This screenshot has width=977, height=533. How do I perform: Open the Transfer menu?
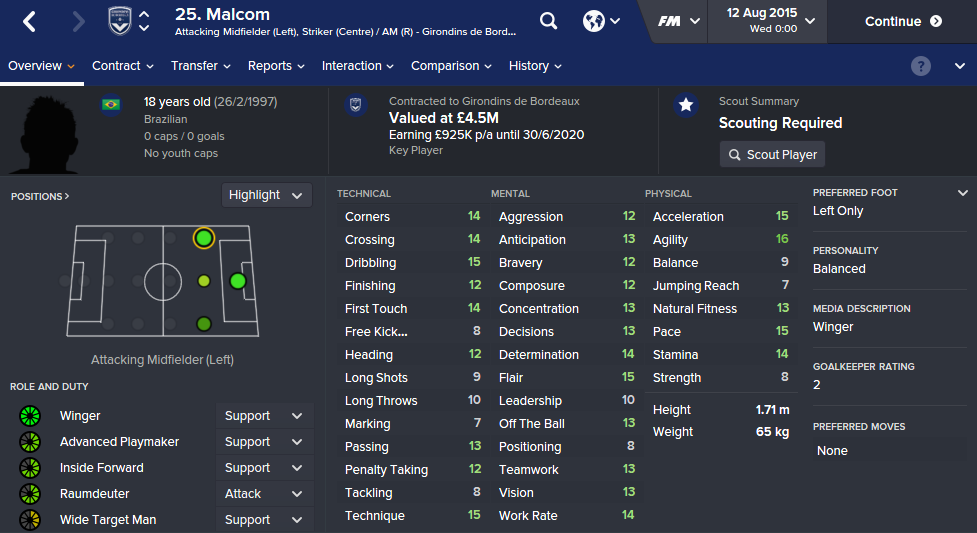(x=200, y=66)
